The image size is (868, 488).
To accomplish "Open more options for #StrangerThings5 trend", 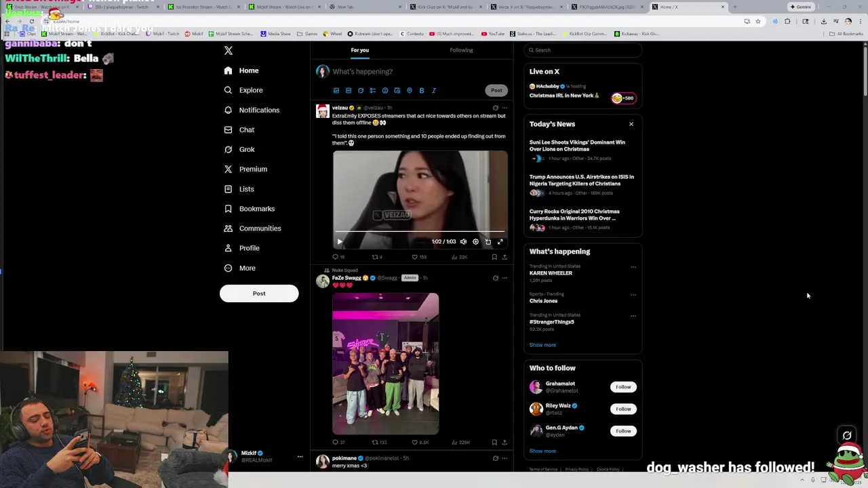I will coord(633,316).
